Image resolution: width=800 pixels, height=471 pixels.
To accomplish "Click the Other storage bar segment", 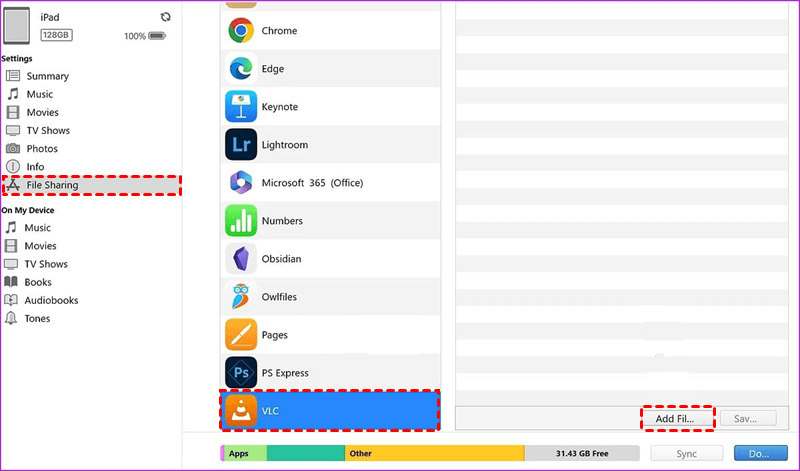I will [435, 453].
